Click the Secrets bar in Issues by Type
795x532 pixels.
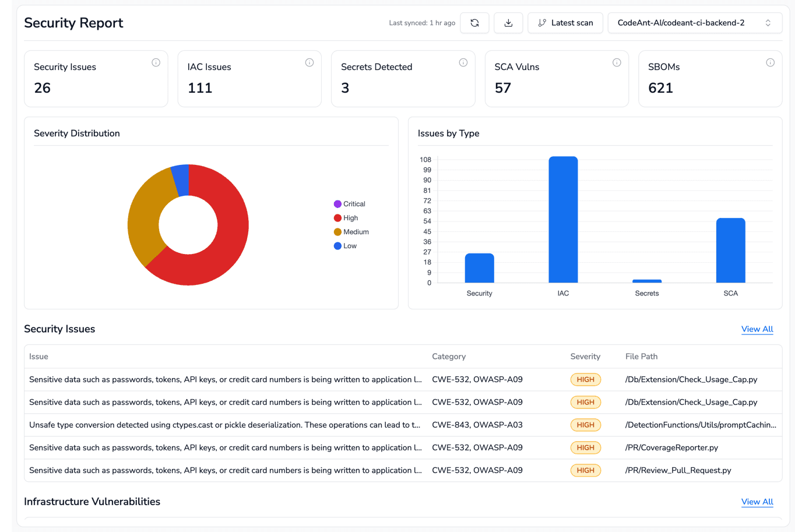(647, 281)
